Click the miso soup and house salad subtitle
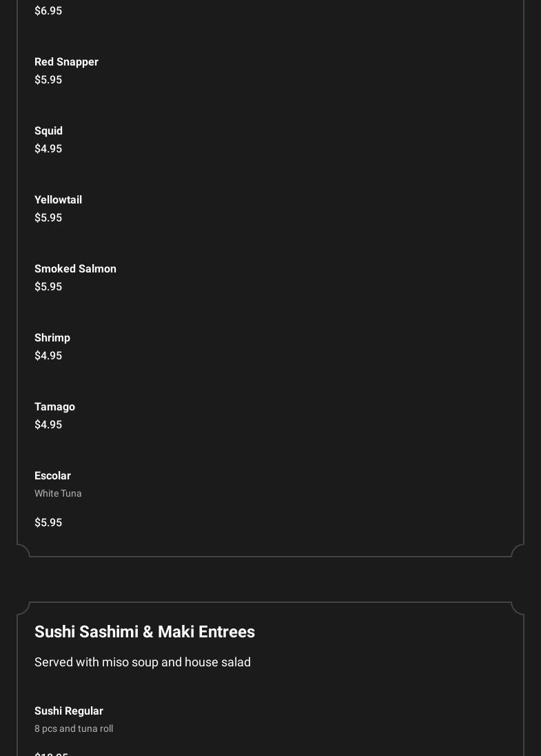Image resolution: width=541 pixels, height=756 pixels. tap(143, 662)
